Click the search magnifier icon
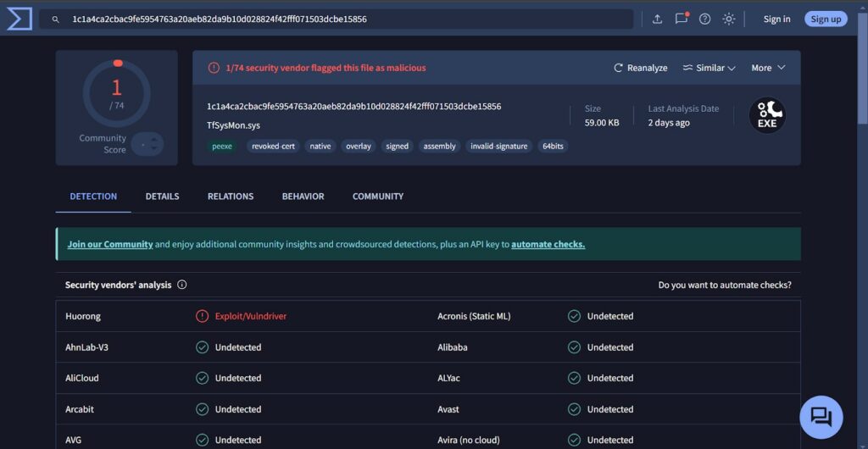Image resolution: width=868 pixels, height=449 pixels. [x=56, y=19]
